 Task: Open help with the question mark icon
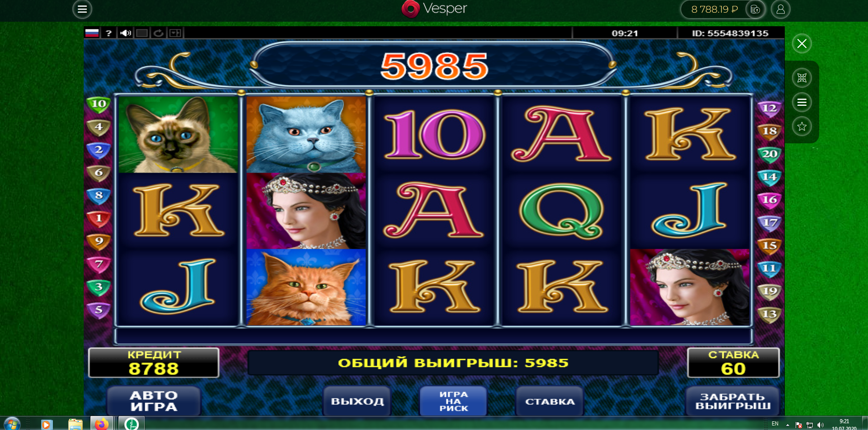pyautogui.click(x=109, y=33)
